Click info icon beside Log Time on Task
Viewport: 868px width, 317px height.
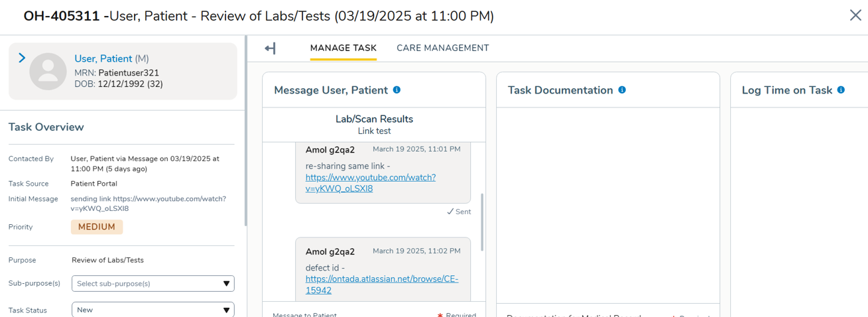pos(841,90)
